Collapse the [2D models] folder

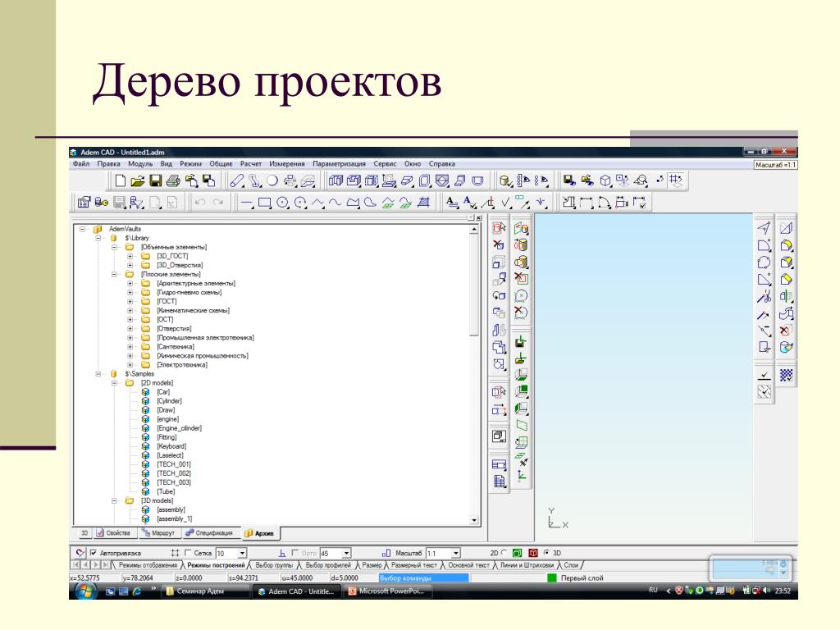pyautogui.click(x=114, y=383)
